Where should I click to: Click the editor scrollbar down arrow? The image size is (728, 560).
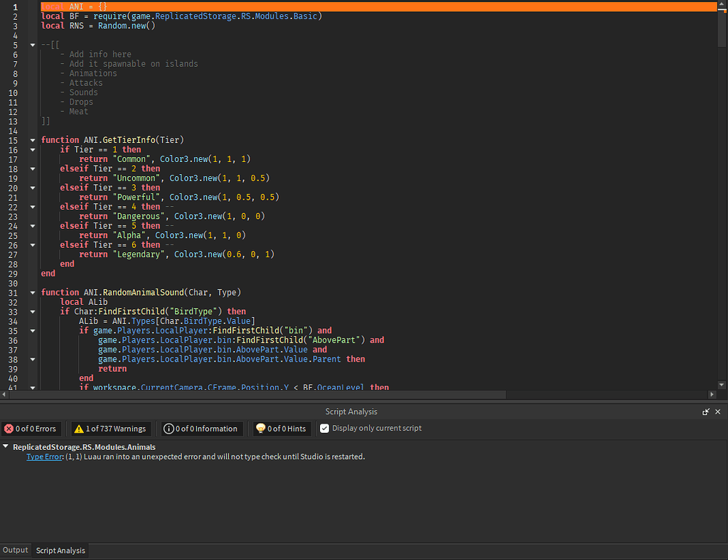(x=722, y=384)
